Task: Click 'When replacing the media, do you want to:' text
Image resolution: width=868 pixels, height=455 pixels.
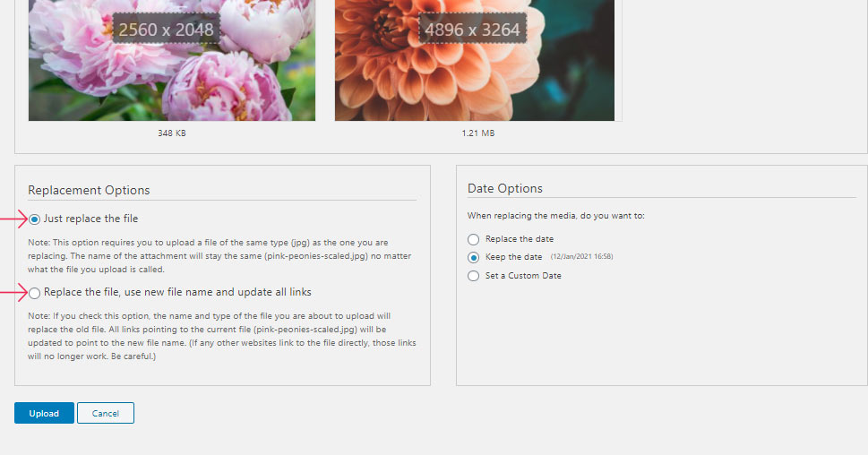Action: click(555, 215)
